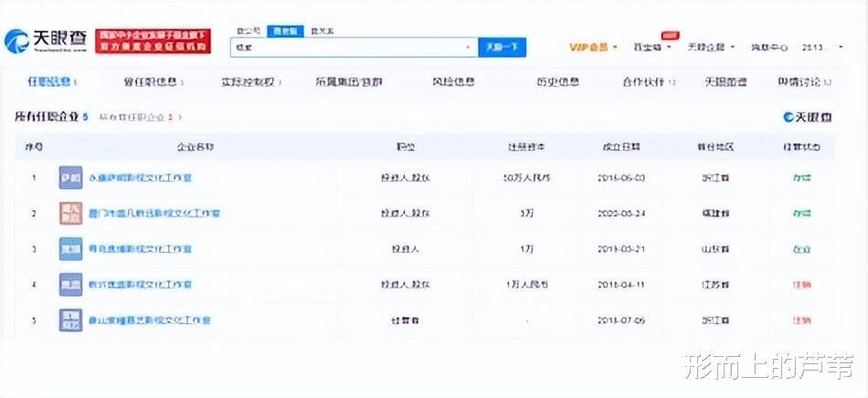Switch to the 历史信息 tab
The width and height of the screenshot is (868, 398).
click(557, 82)
